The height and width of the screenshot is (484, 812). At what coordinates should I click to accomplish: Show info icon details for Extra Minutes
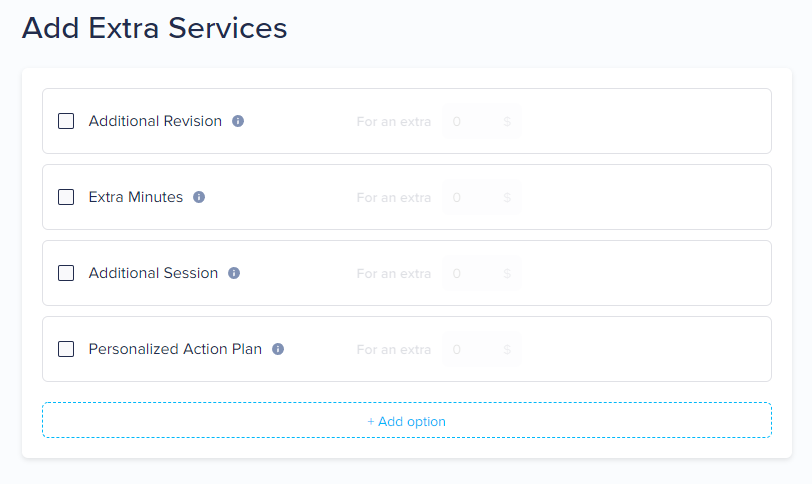point(199,197)
